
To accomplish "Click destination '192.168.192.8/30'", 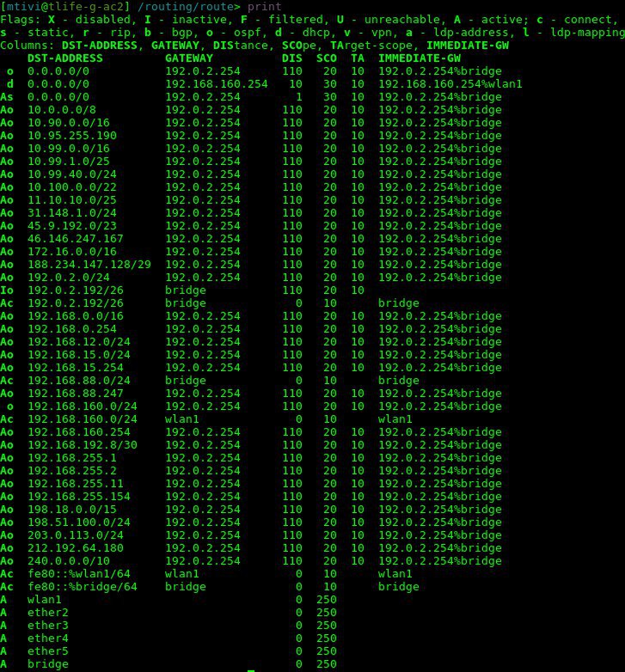I will point(83,444).
